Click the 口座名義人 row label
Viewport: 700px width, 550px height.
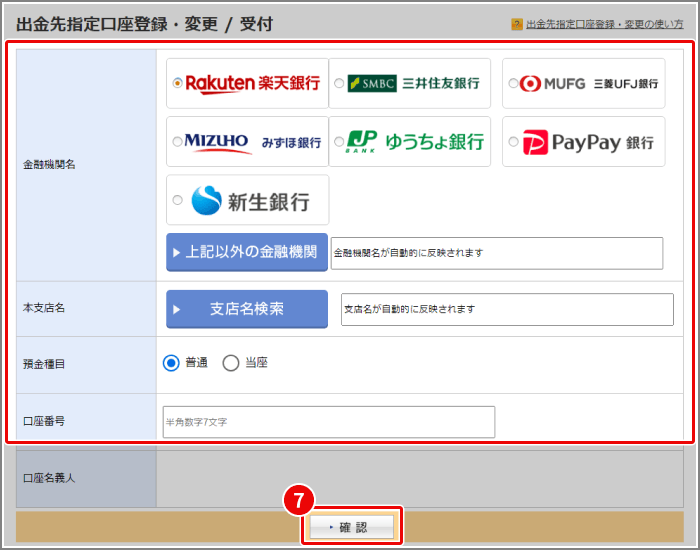[x=49, y=478]
